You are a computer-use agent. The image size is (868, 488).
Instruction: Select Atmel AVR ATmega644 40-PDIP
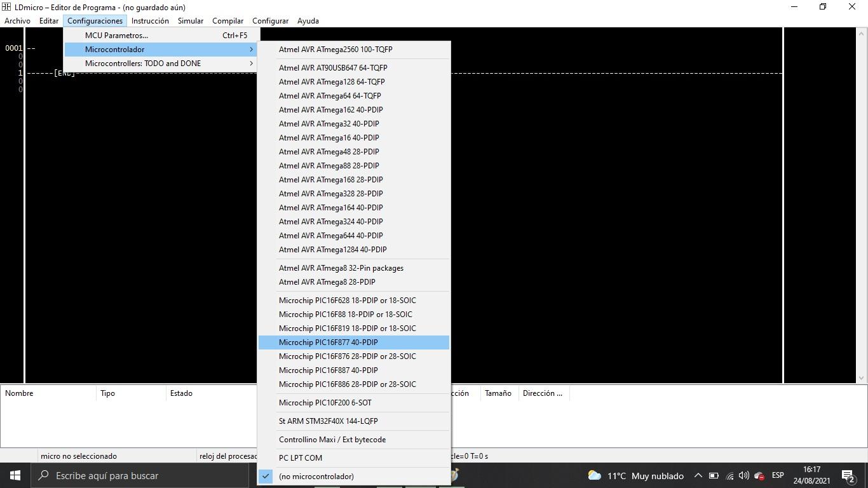pos(354,236)
